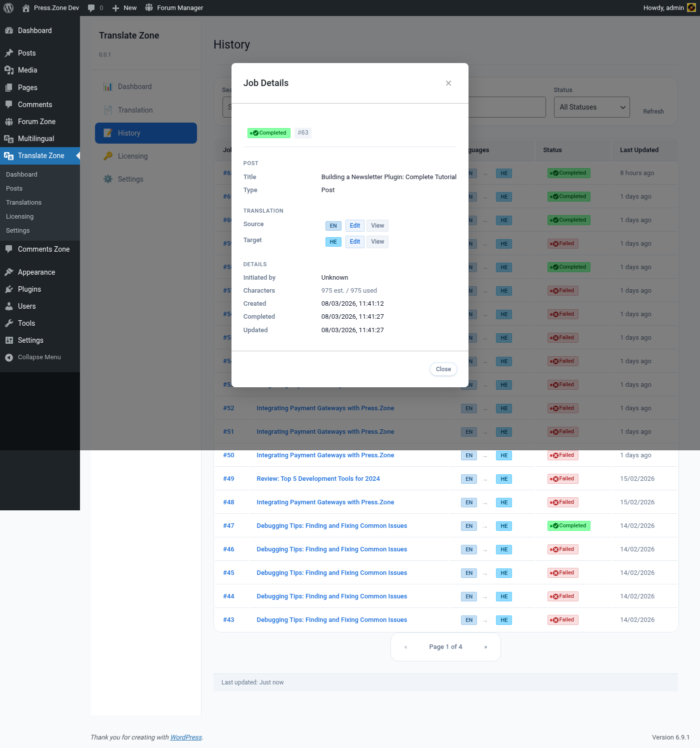Open the All Statuses dropdown
Screen dimensions: 700x748
(x=591, y=107)
